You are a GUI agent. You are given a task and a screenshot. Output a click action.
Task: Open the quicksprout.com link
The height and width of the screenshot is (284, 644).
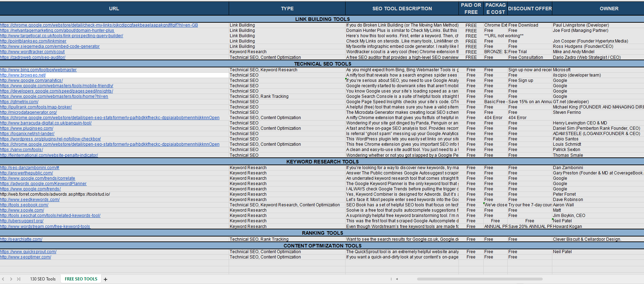coord(28,252)
